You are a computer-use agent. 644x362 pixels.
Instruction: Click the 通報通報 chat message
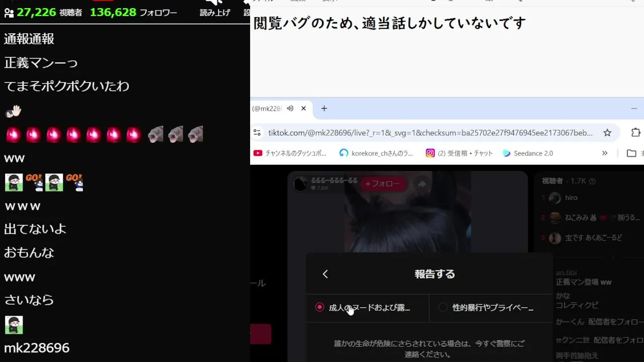tap(29, 39)
